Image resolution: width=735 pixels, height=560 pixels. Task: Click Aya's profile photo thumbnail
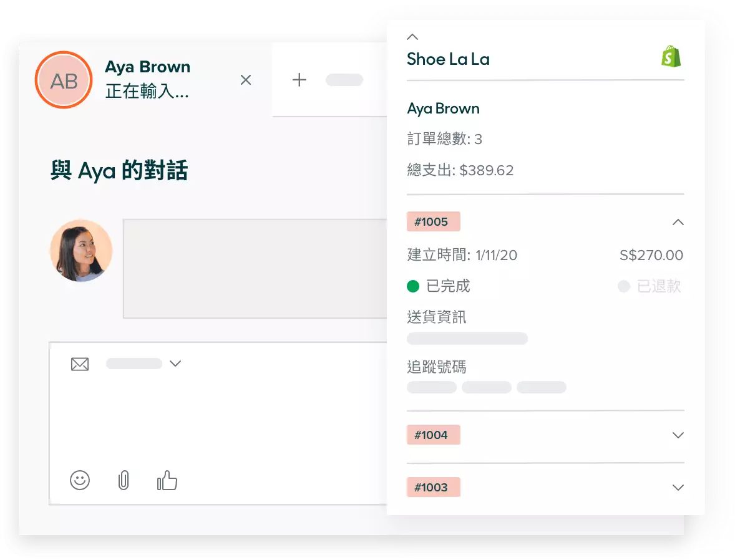tap(81, 251)
